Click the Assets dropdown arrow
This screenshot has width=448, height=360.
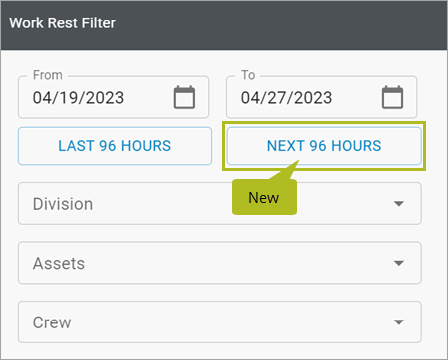[x=399, y=263]
